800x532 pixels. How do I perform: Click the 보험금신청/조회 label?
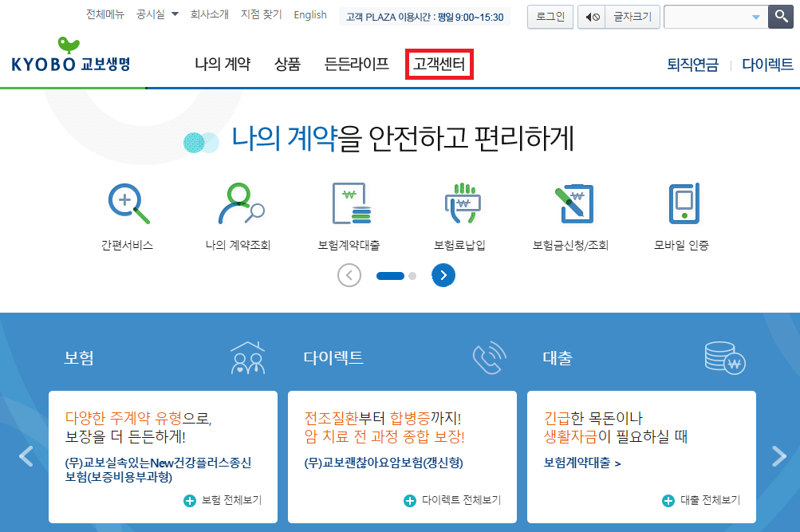coord(571,246)
